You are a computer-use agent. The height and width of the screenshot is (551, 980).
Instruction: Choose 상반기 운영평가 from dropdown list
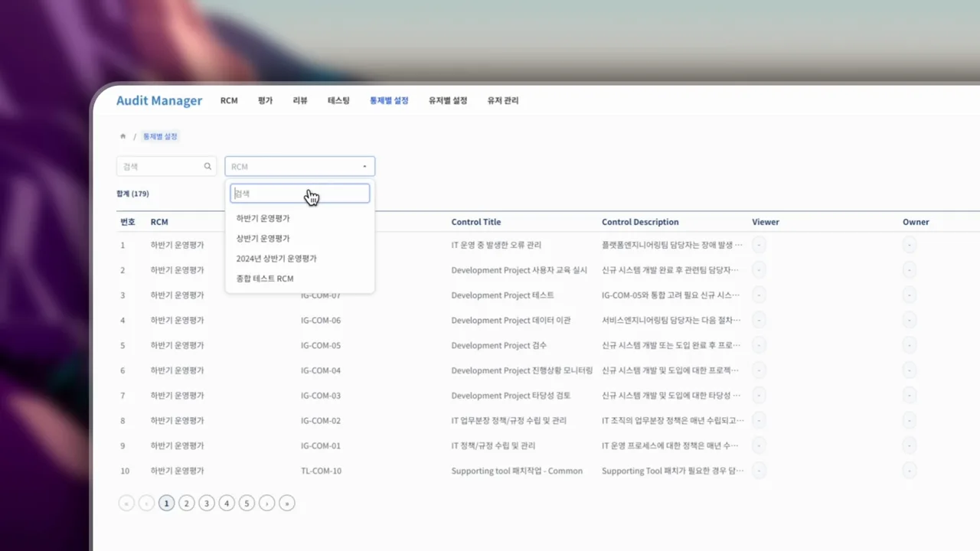(263, 239)
